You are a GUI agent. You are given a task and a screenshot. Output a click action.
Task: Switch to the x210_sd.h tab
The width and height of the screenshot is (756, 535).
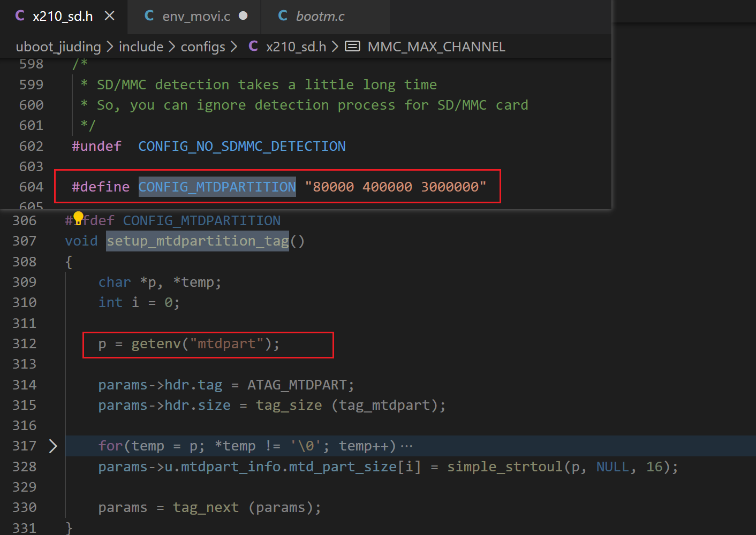tap(63, 16)
